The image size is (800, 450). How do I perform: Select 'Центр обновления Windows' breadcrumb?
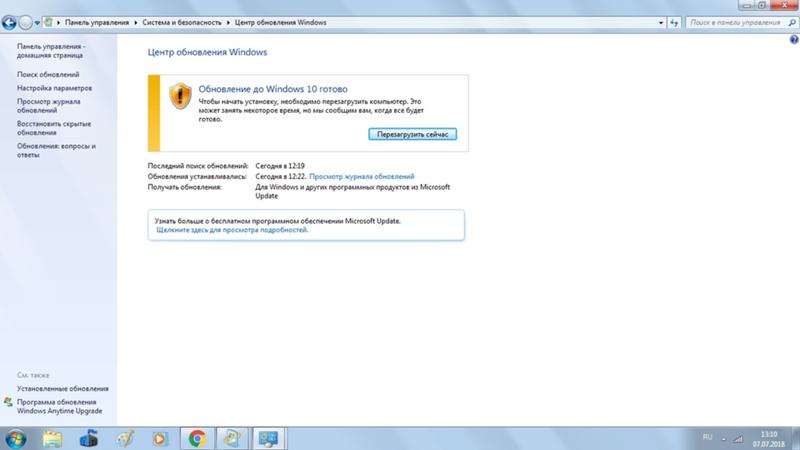coord(280,22)
